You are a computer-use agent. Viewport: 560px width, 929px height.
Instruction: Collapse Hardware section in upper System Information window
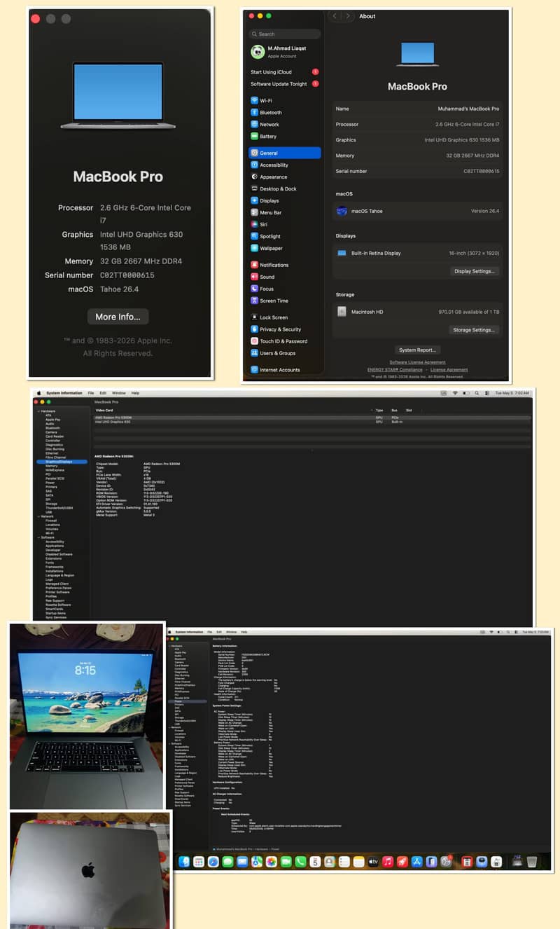coord(38,411)
